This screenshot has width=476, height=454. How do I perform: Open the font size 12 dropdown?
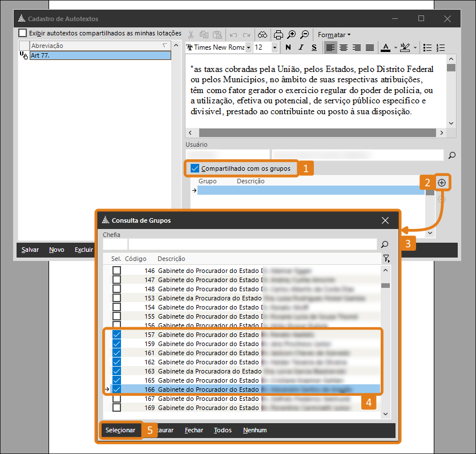pyautogui.click(x=275, y=47)
